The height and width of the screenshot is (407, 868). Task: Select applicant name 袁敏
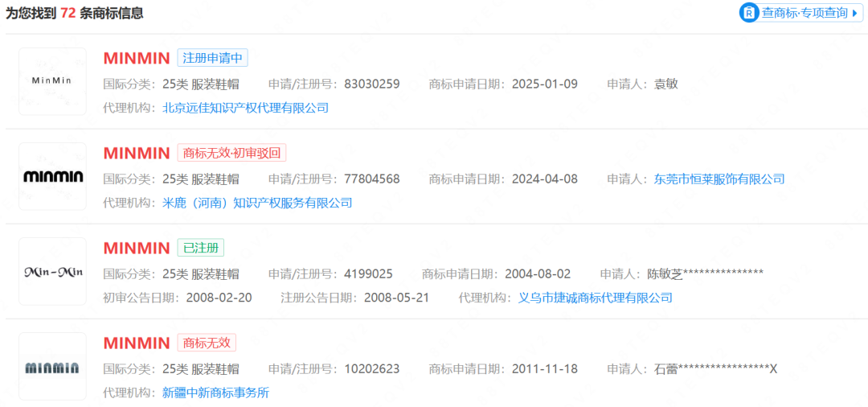[666, 84]
